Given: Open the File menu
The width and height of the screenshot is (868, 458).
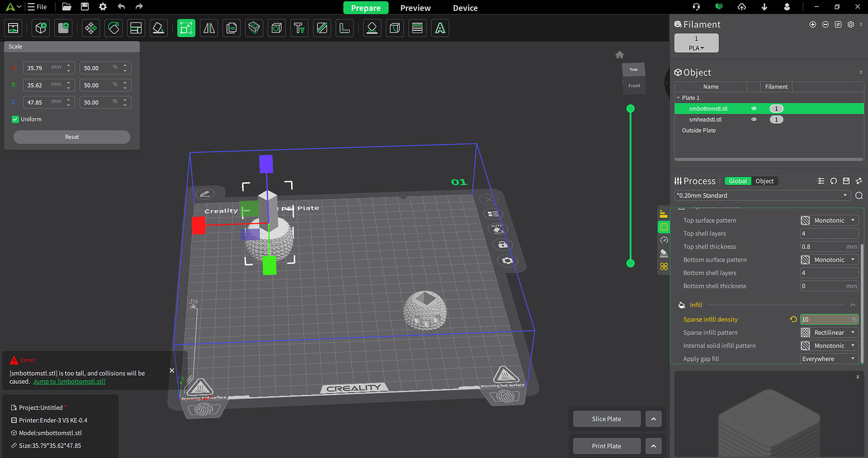Looking at the screenshot, I should 37,7.
